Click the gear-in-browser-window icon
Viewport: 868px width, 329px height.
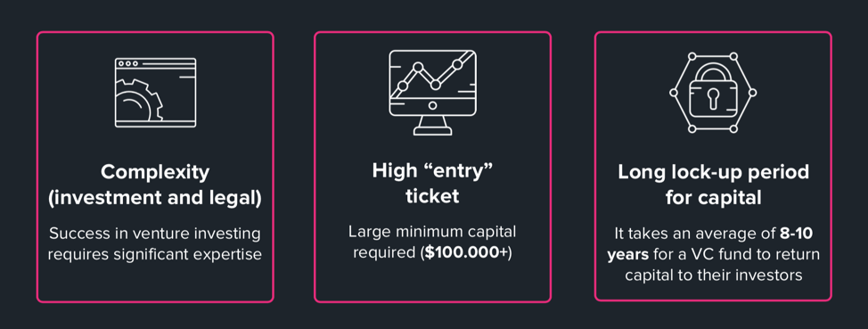155,93
